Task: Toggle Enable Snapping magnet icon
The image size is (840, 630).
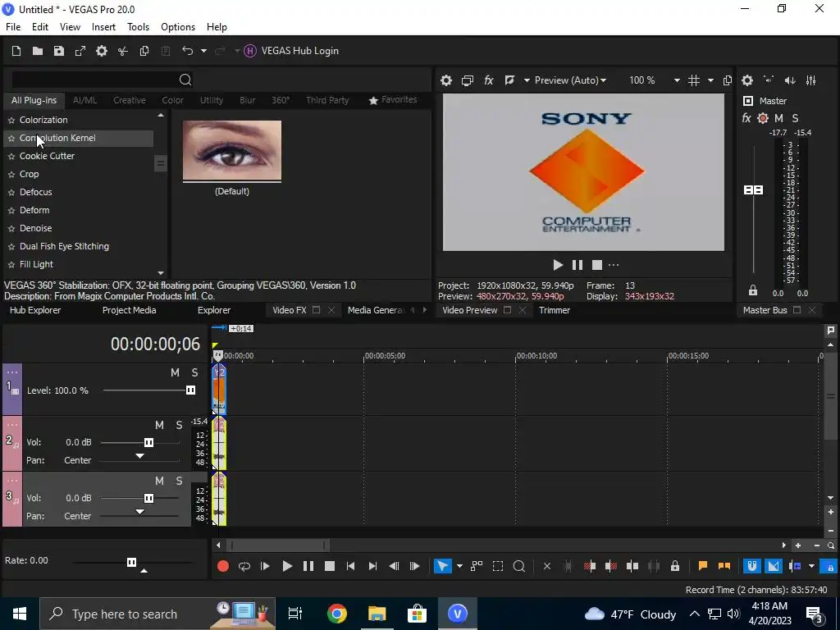Action: pyautogui.click(x=751, y=566)
